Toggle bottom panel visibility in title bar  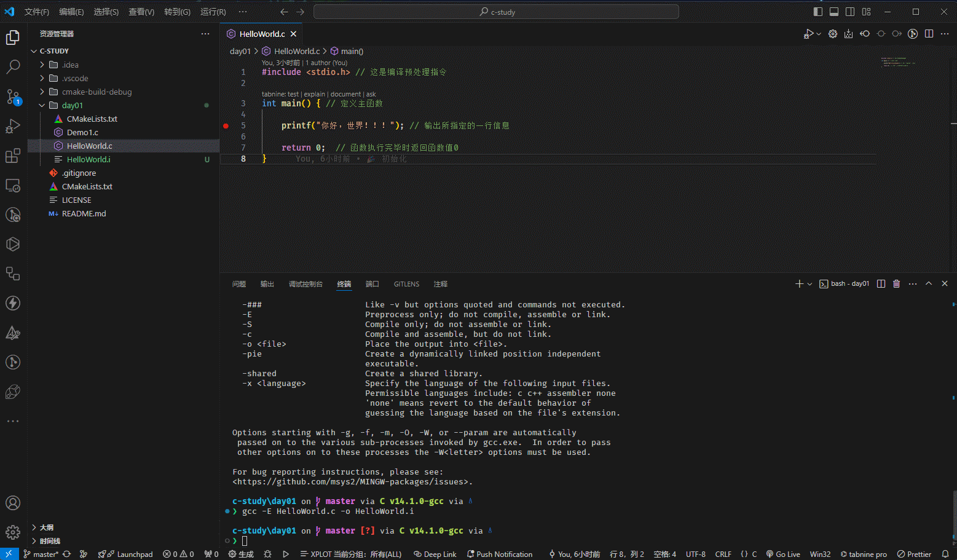(833, 12)
